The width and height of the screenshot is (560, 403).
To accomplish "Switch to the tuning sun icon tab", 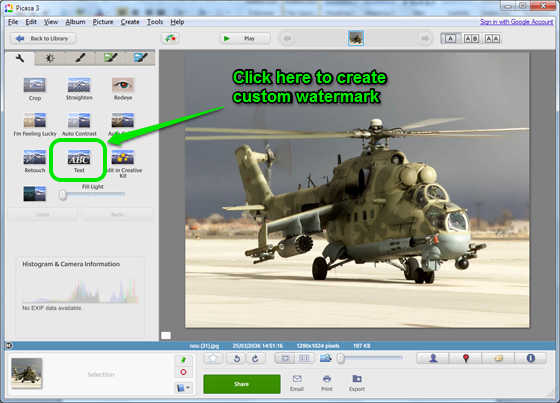I will [x=50, y=58].
